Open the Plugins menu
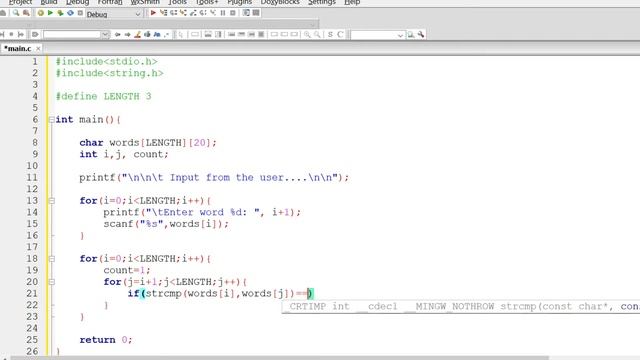Screen dimensions: 640x360 240,2
